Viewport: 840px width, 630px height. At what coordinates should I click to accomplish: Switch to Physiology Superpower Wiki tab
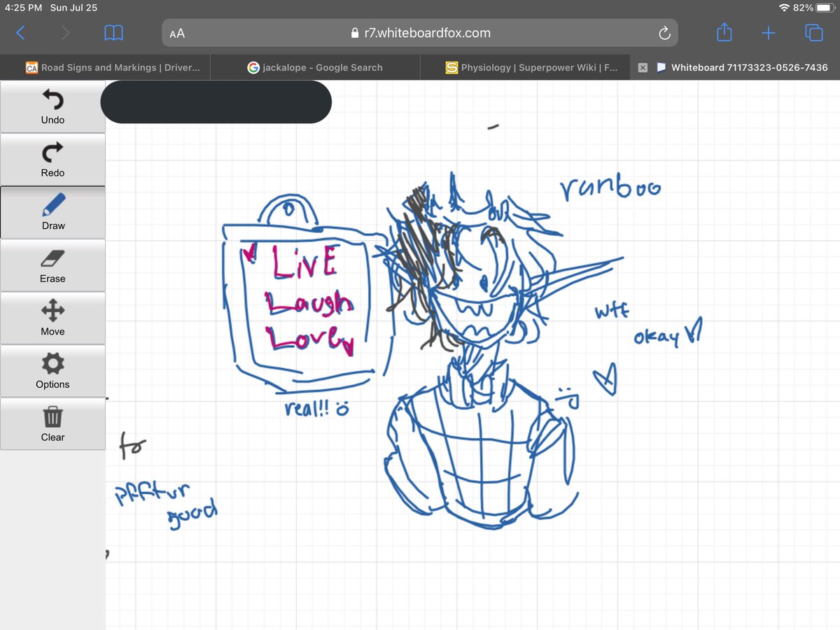[525, 68]
